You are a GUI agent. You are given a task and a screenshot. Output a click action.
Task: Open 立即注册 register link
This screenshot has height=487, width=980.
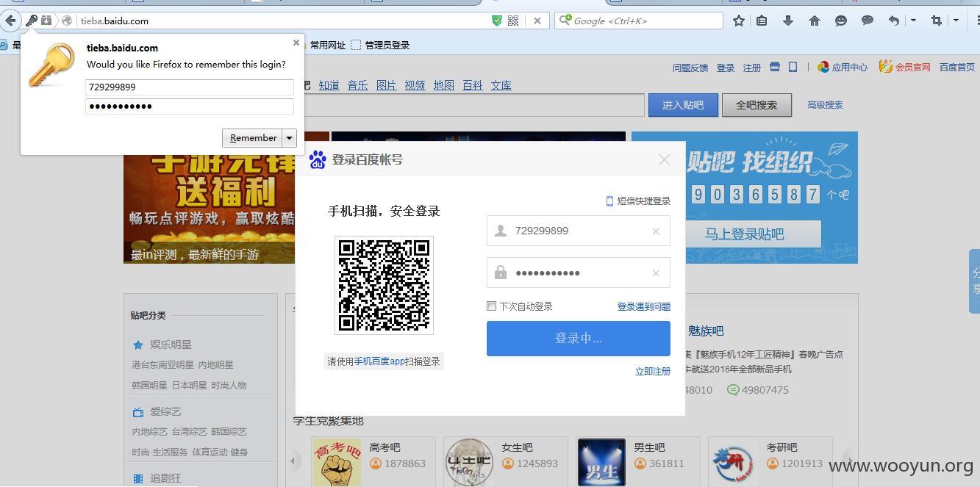653,372
